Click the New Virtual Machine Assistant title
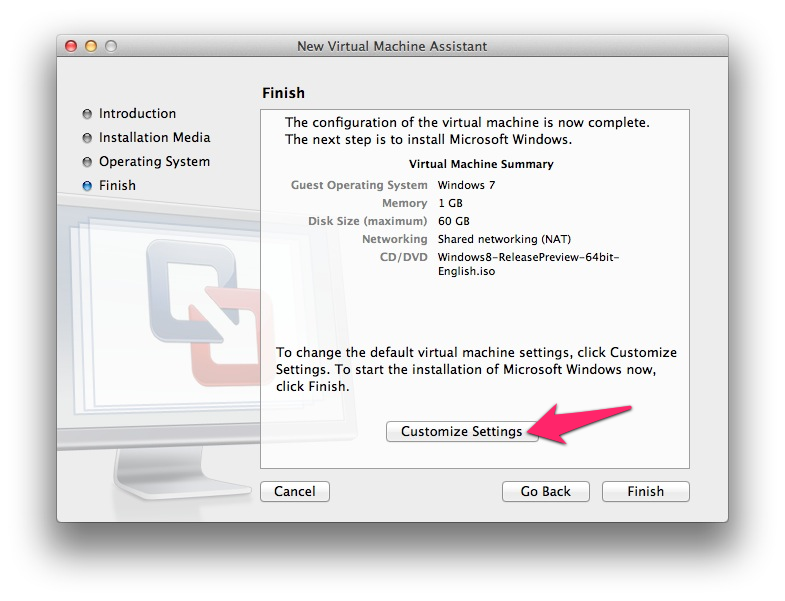This screenshot has height=601, width=785. [392, 46]
